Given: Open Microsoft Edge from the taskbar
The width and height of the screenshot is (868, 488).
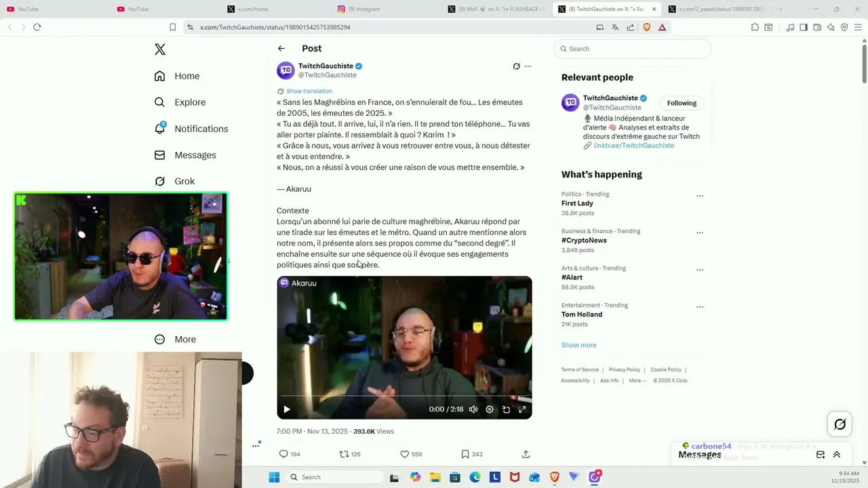Looking at the screenshot, I should tap(475, 477).
